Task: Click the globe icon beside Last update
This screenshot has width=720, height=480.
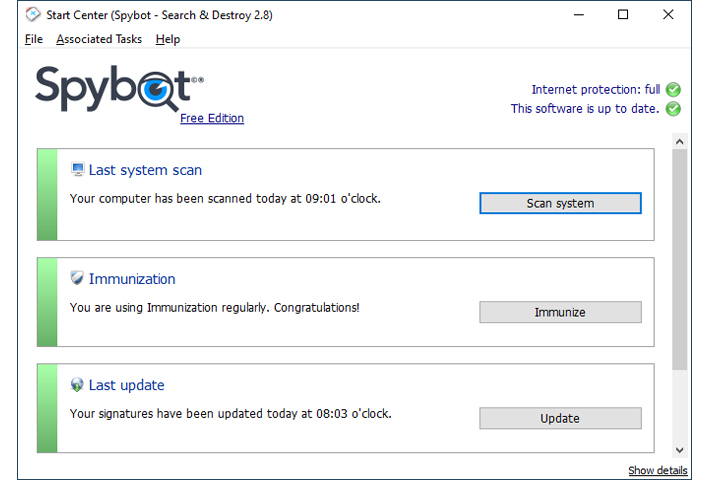Action: [x=77, y=384]
